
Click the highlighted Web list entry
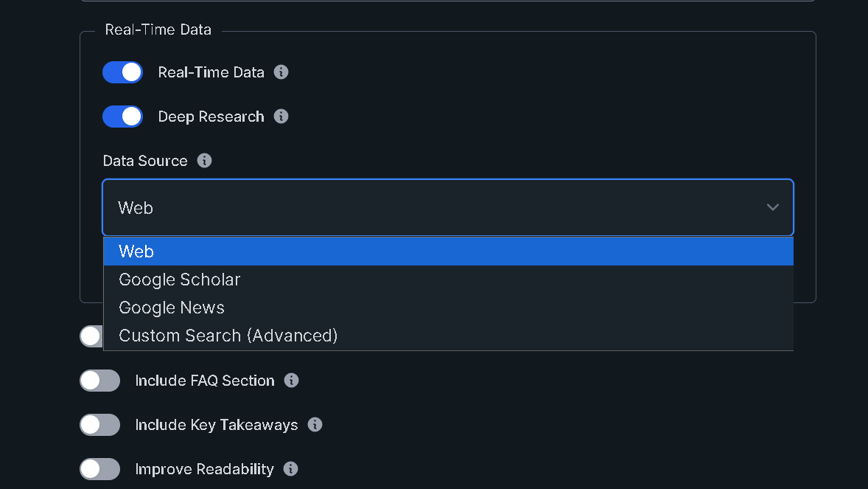click(136, 251)
